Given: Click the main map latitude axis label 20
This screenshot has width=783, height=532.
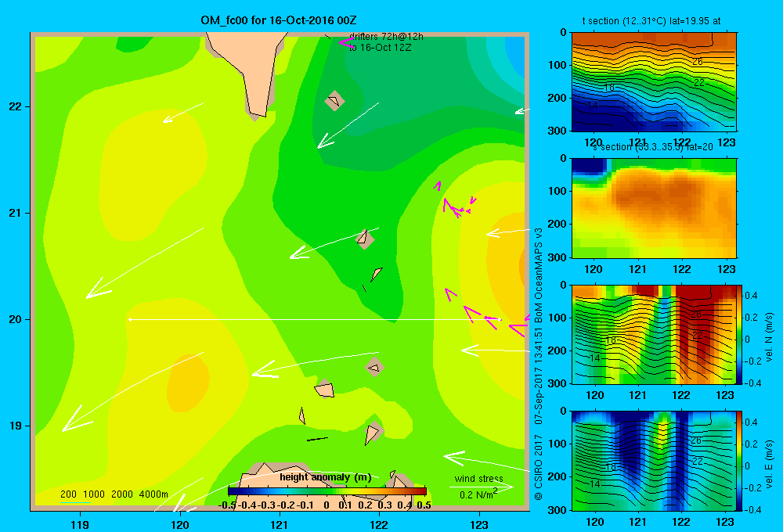Looking at the screenshot, I should click(x=16, y=319).
